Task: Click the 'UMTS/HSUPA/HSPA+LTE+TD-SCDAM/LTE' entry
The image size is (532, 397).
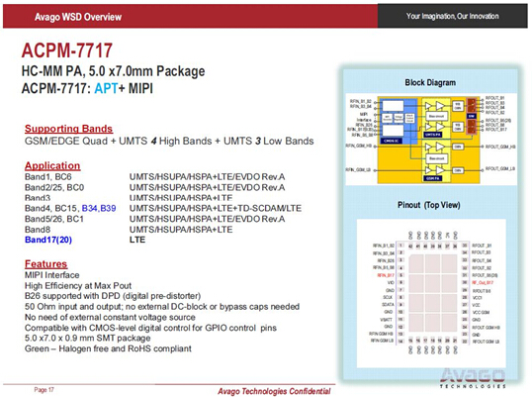Action: [x=216, y=208]
